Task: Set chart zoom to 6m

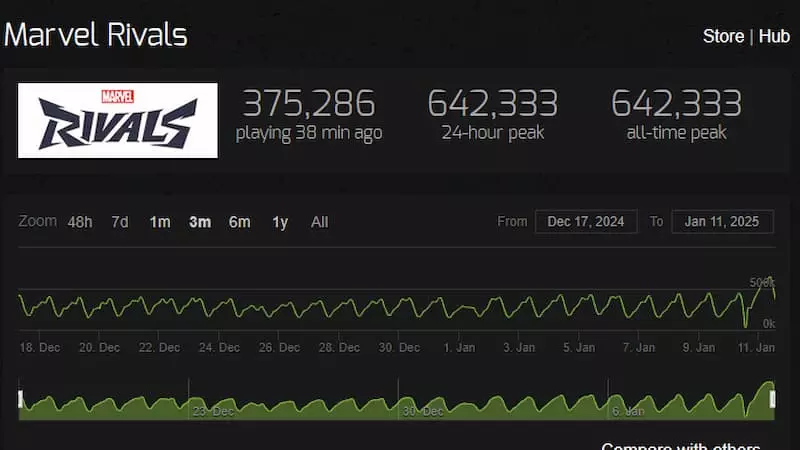Action: tap(240, 222)
